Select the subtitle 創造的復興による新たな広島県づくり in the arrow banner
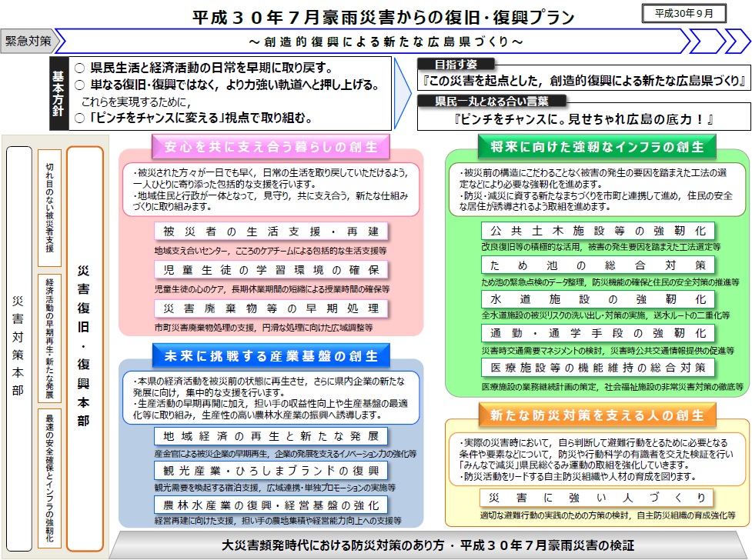 point(386,42)
